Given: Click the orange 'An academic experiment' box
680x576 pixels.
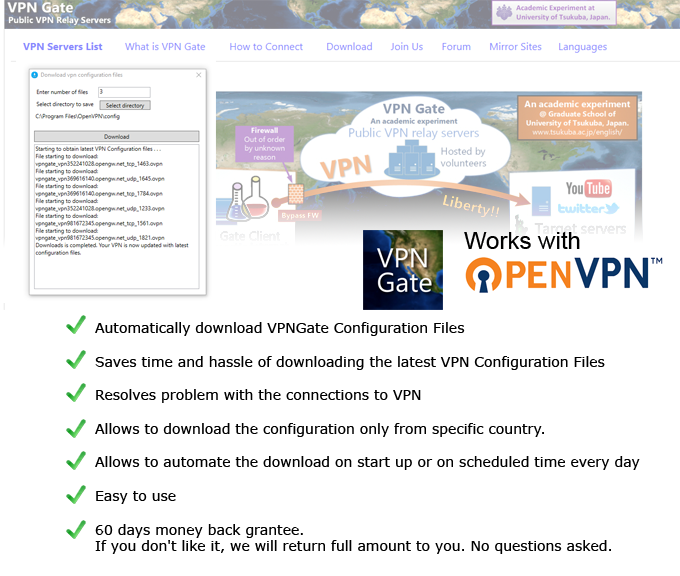Looking at the screenshot, I should point(577,118).
